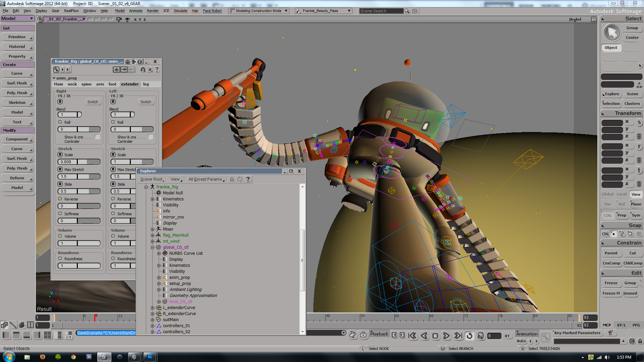Open All Except Params filter dropdown
Screen dimensions: 644x362
(x=207, y=179)
